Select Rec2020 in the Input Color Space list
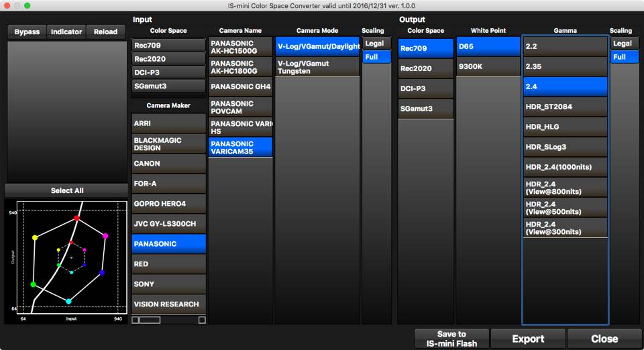644x350 pixels. click(x=168, y=59)
